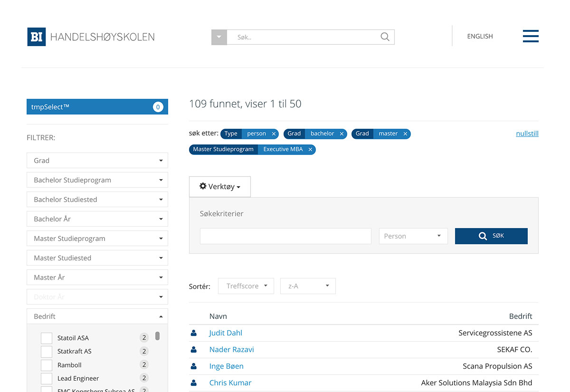
Task: Remove the Executive MBA filter tag
Action: (310, 150)
